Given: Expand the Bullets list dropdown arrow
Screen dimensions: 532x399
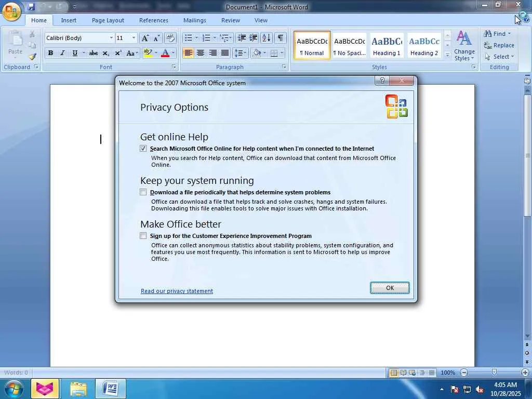Looking at the screenshot, I should 196,38.
